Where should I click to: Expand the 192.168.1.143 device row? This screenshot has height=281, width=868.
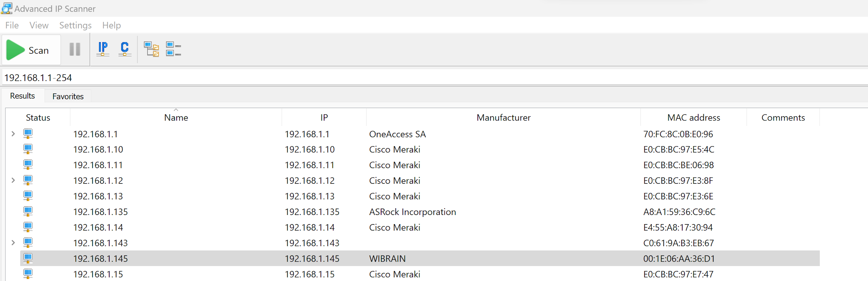(x=13, y=242)
